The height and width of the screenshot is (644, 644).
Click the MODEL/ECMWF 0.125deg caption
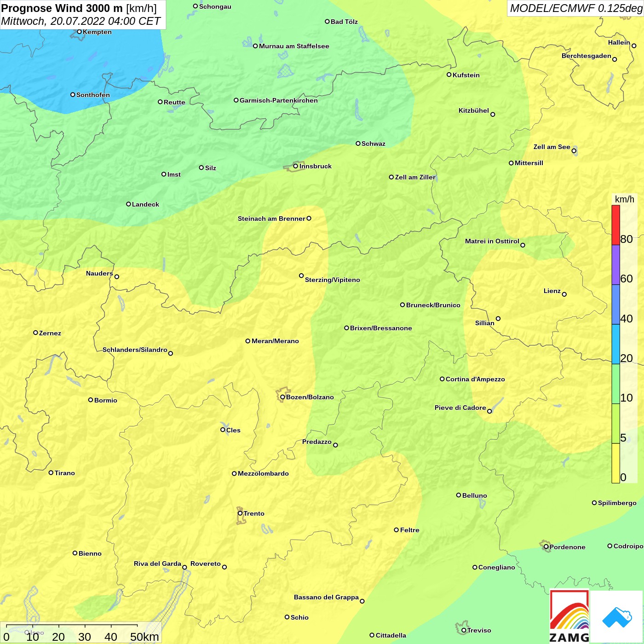(x=576, y=8)
